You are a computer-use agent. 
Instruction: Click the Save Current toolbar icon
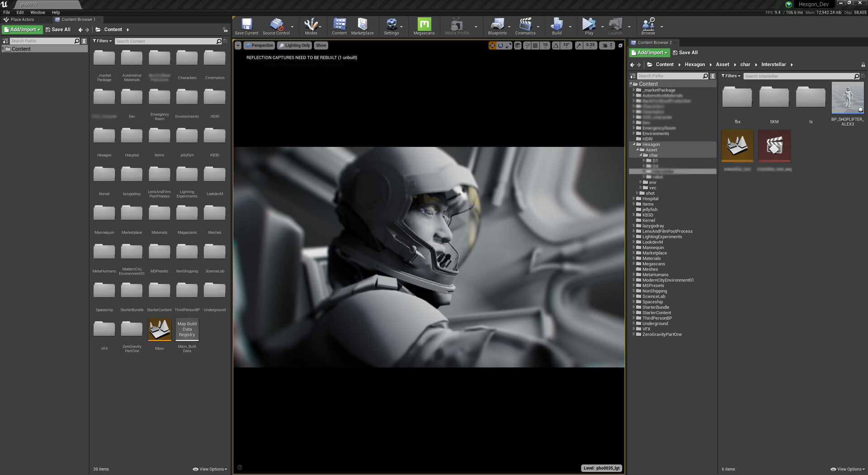pos(246,26)
